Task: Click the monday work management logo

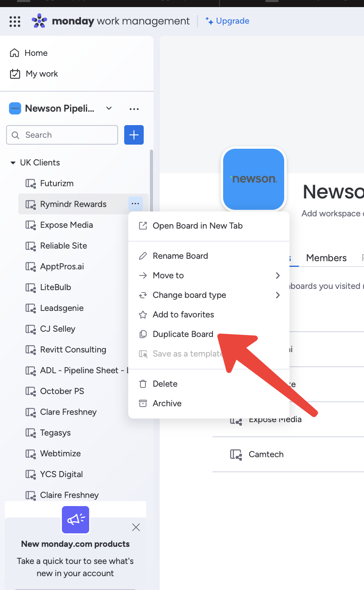Action: click(111, 21)
